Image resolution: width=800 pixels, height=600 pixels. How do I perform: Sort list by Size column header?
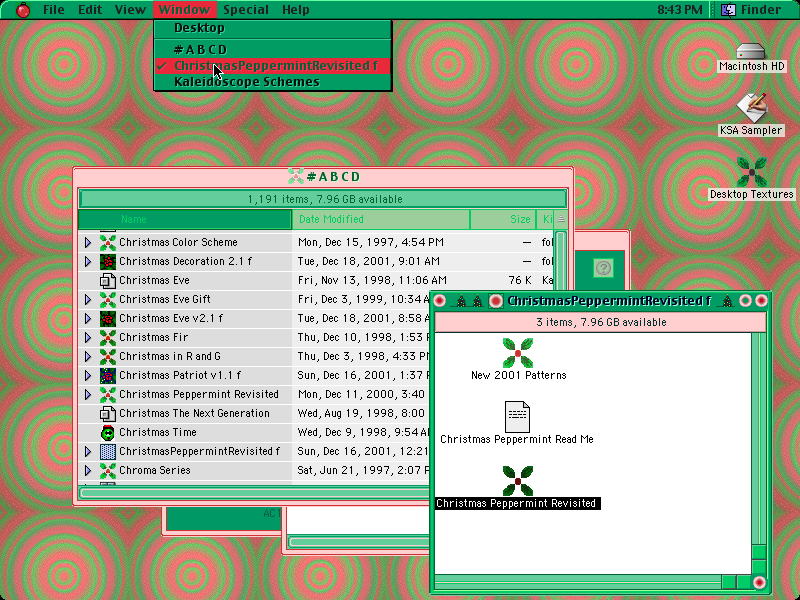pos(503,219)
